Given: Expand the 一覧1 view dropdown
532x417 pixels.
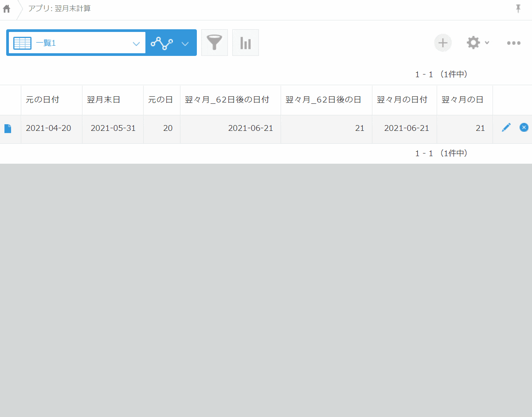Looking at the screenshot, I should tap(136, 43).
